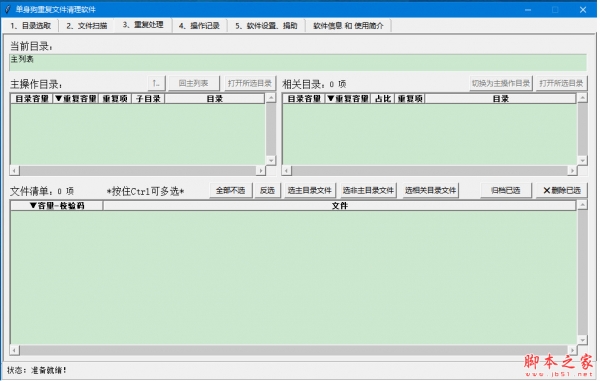Go to the 5. 软件设置、捐助 tab
Screen dimensions: 600x381
pos(266,26)
